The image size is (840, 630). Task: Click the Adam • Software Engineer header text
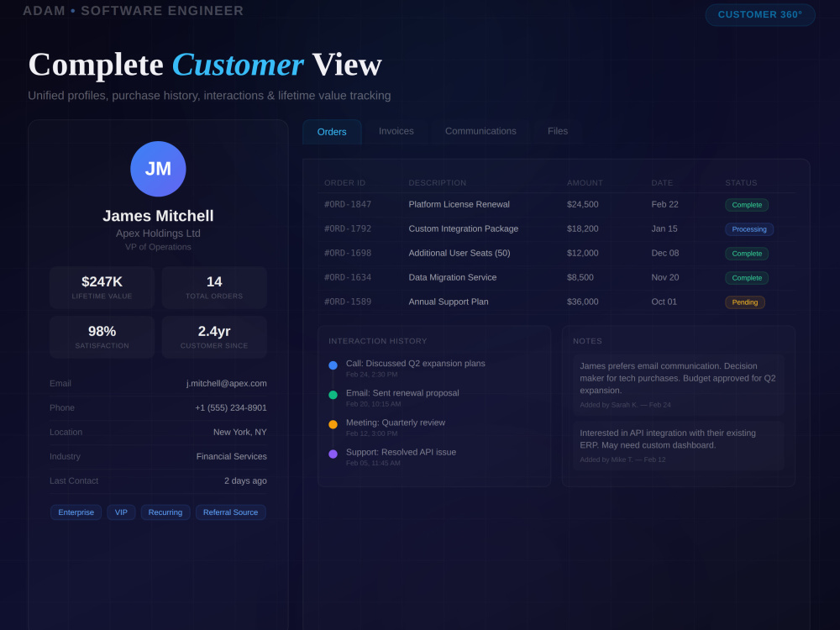pyautogui.click(x=133, y=11)
